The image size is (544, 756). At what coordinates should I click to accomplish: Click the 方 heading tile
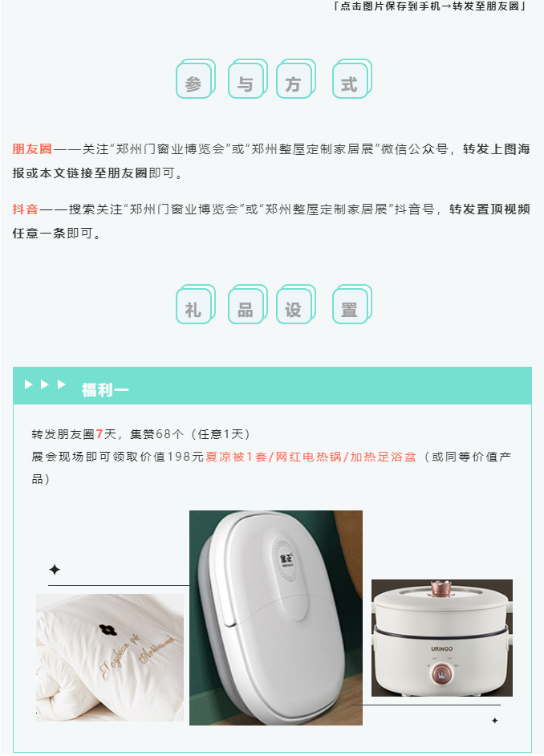pos(295,79)
